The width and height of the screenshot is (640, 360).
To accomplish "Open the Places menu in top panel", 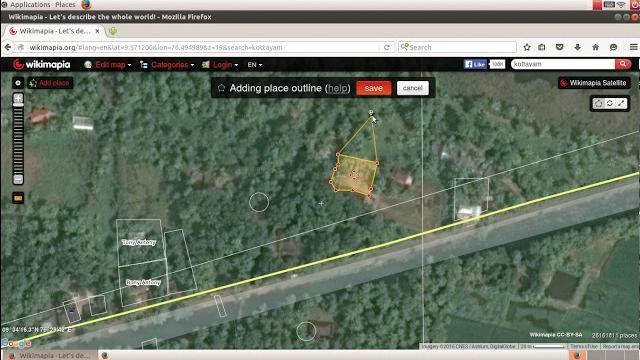I will [x=65, y=4].
